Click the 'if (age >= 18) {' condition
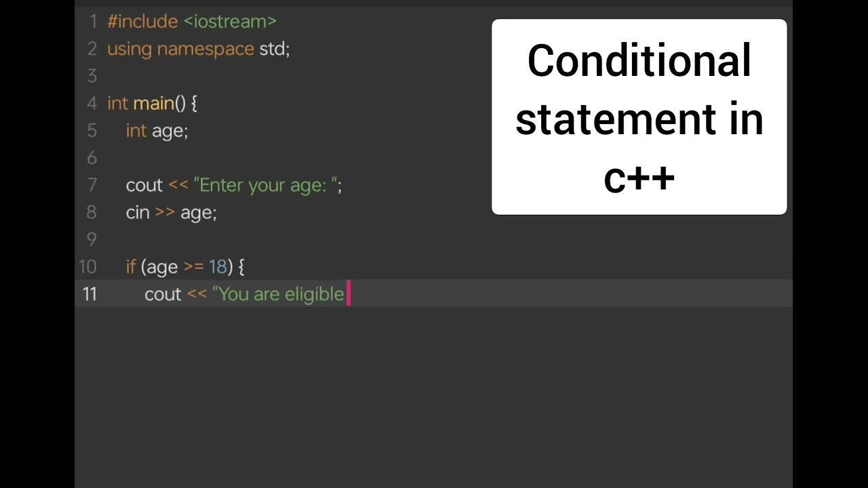The height and width of the screenshot is (488, 868). [x=184, y=266]
